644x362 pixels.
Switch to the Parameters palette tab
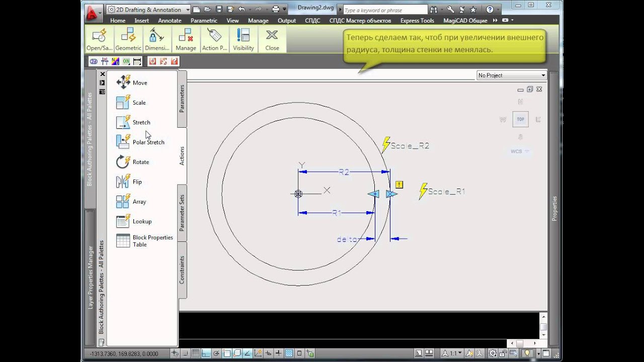[182, 98]
